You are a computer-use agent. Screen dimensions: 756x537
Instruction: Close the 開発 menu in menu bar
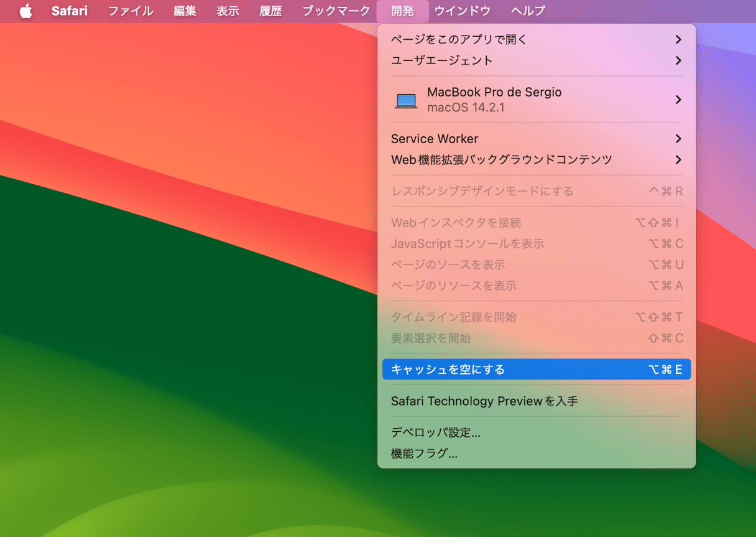point(402,11)
